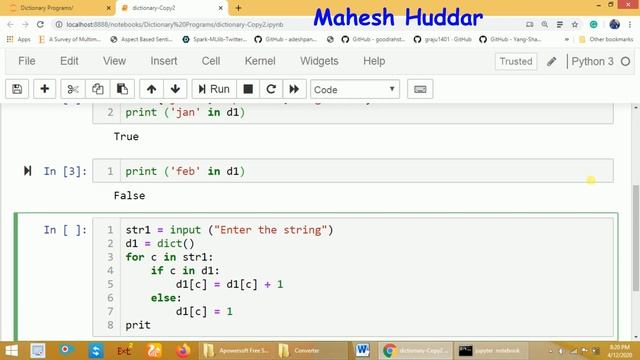Restart the kernel circular arrow icon
Image resolution: width=640 pixels, height=360 pixels.
271,89
